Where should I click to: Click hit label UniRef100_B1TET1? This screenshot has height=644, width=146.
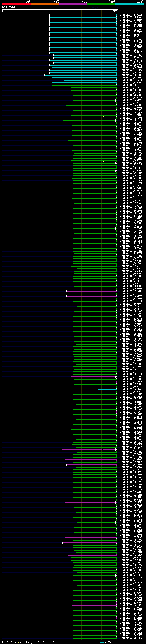(x=131, y=361)
